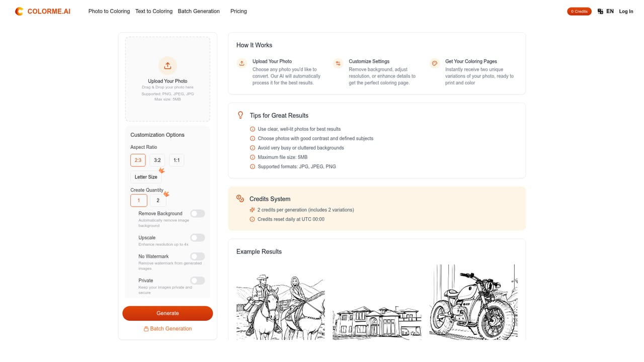Click the Log In button

click(x=626, y=11)
